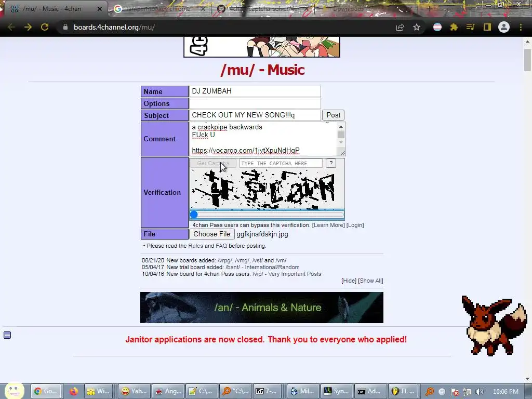Click the captcha slider handle
This screenshot has height=399, width=532.
tap(194, 215)
